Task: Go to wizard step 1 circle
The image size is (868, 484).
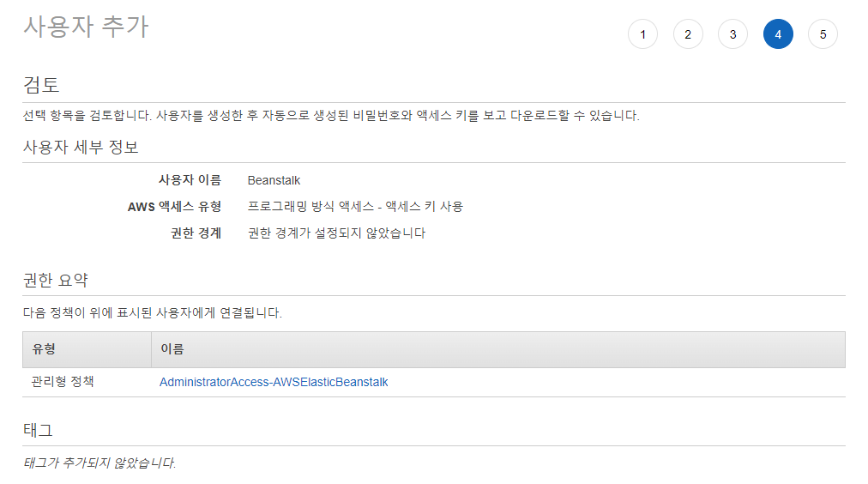Action: [x=642, y=34]
